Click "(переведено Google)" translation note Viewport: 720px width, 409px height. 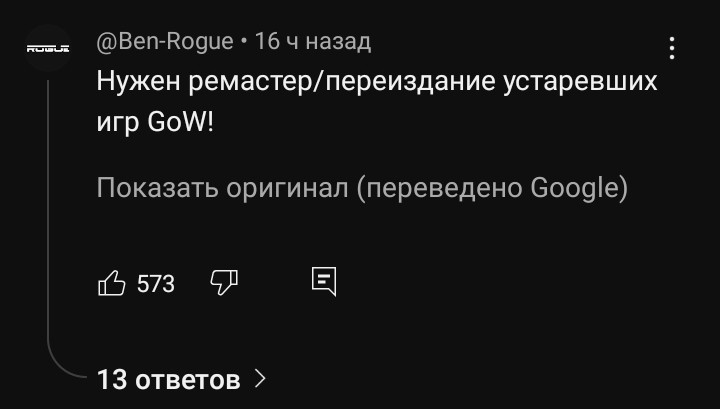point(492,188)
